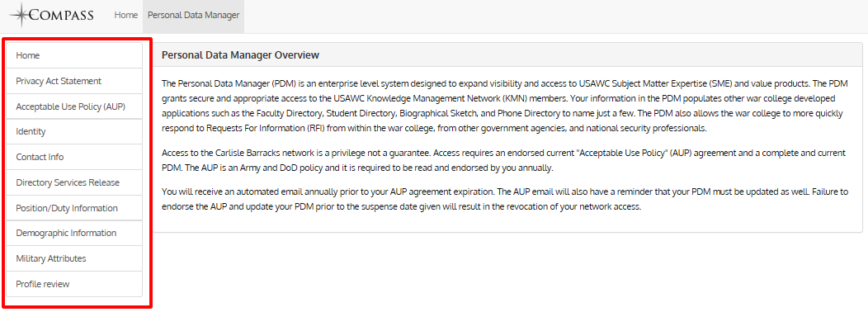Open the Privacy Act Statement page
The width and height of the screenshot is (868, 331).
coord(74,81)
